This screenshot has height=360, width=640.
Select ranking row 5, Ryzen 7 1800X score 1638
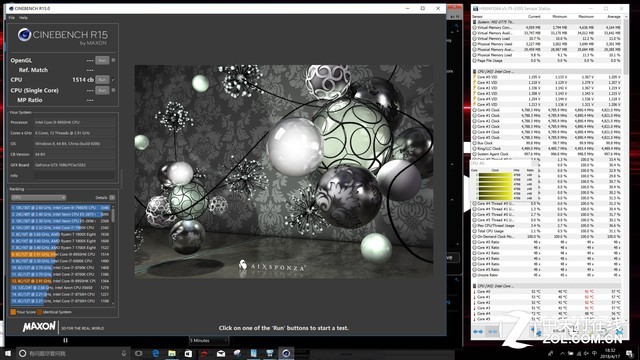[x=60, y=234]
